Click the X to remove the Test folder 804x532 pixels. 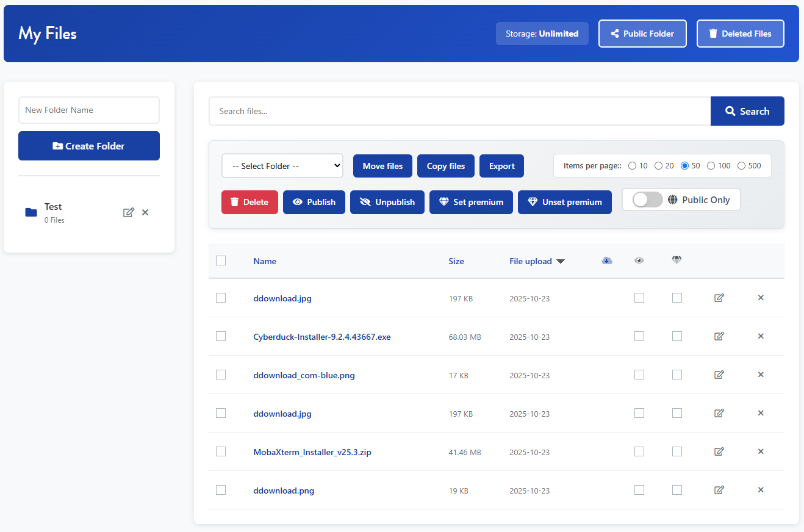(x=145, y=212)
